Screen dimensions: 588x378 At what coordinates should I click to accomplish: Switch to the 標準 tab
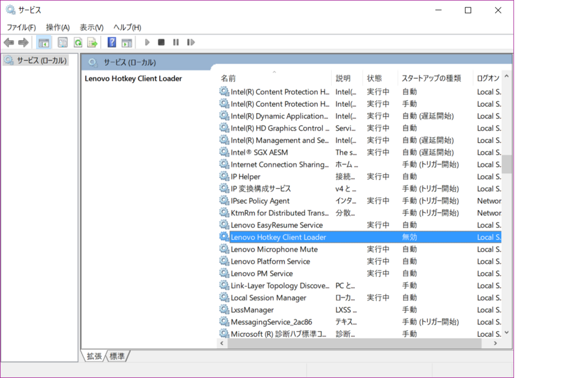tap(117, 356)
